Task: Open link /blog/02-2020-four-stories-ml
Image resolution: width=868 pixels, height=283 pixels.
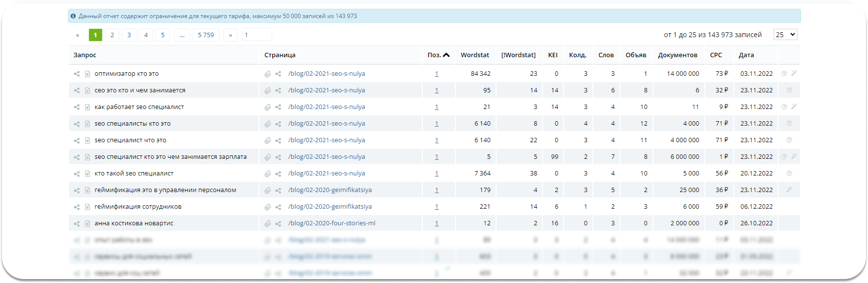Action: 332,223
